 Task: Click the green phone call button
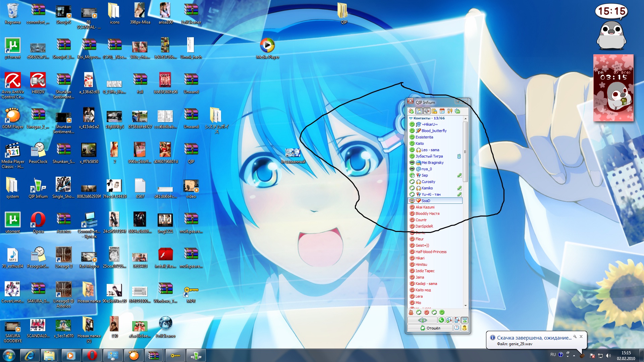[441, 320]
